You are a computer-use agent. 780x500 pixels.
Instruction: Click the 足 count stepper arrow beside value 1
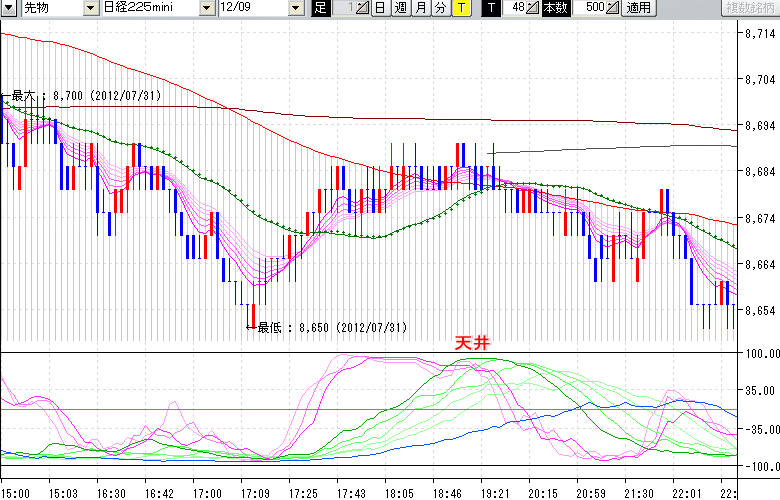coord(363,7)
